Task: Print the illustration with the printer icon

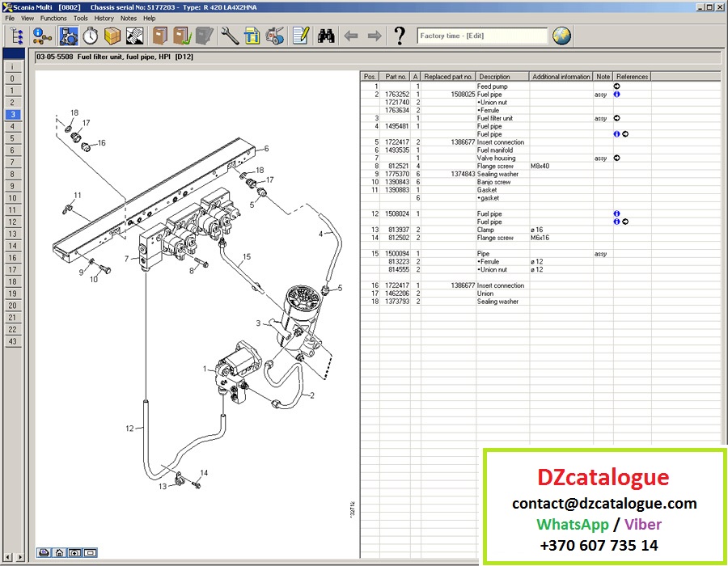Action: [x=44, y=552]
